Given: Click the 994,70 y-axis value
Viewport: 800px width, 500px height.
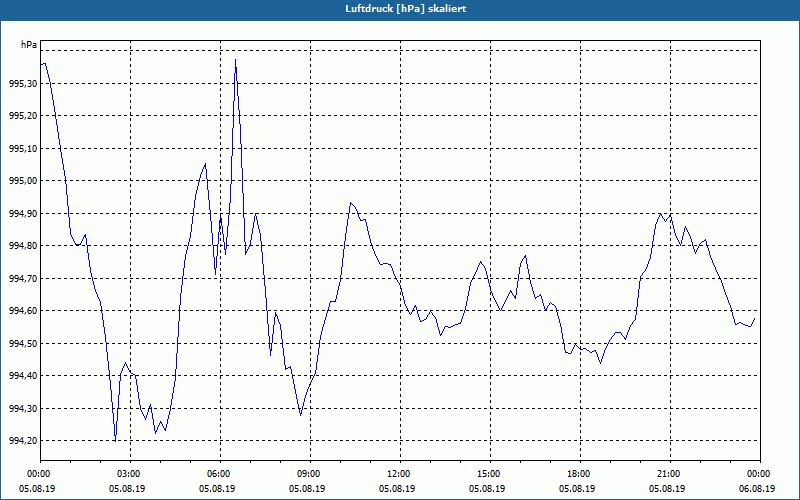Looking at the screenshot, I should pyautogui.click(x=23, y=279).
